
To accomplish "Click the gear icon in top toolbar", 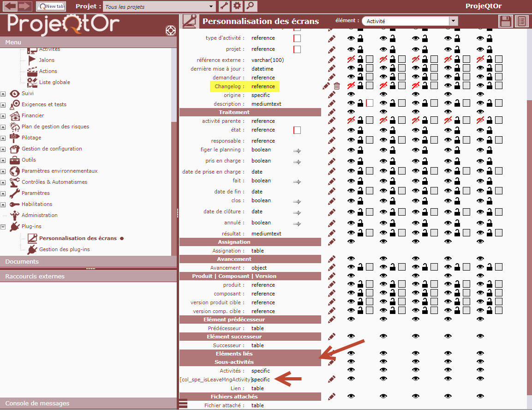I will pos(237,6).
